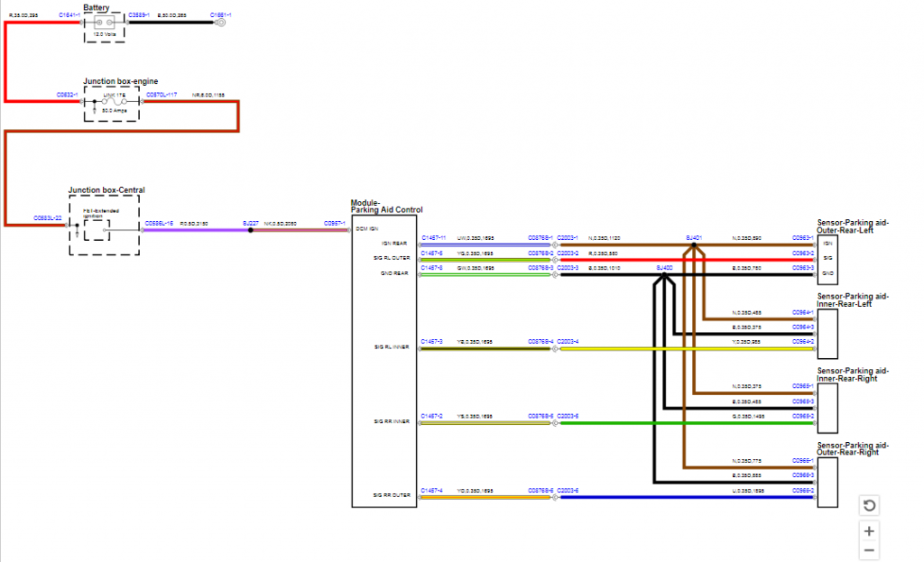924x562 pixels.
Task: Click the Inner-Rear-Right sensor box
Action: (827, 409)
